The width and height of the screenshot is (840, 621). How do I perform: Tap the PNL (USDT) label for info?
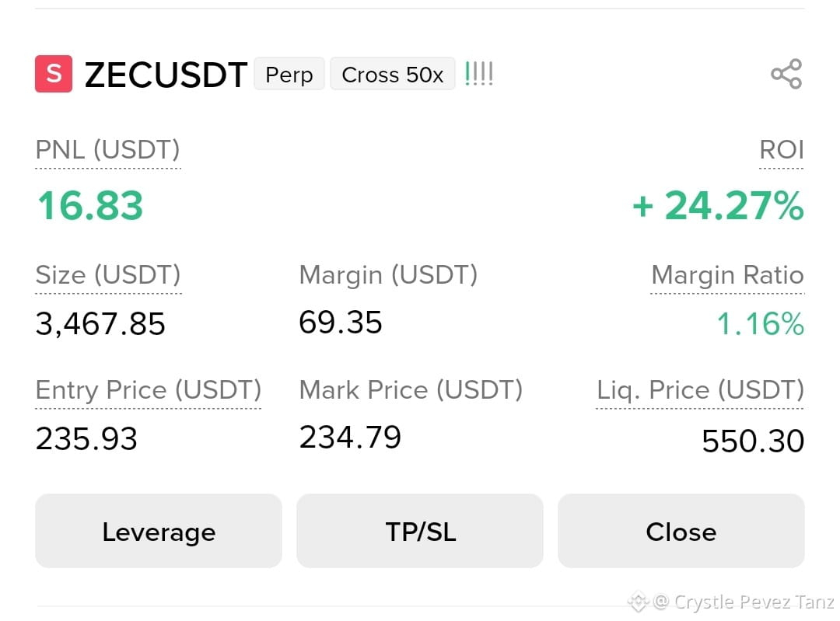(107, 150)
